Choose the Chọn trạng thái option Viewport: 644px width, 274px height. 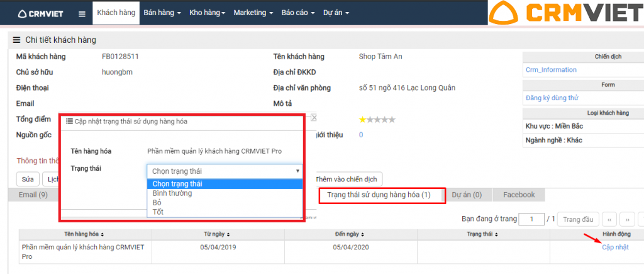tap(225, 183)
